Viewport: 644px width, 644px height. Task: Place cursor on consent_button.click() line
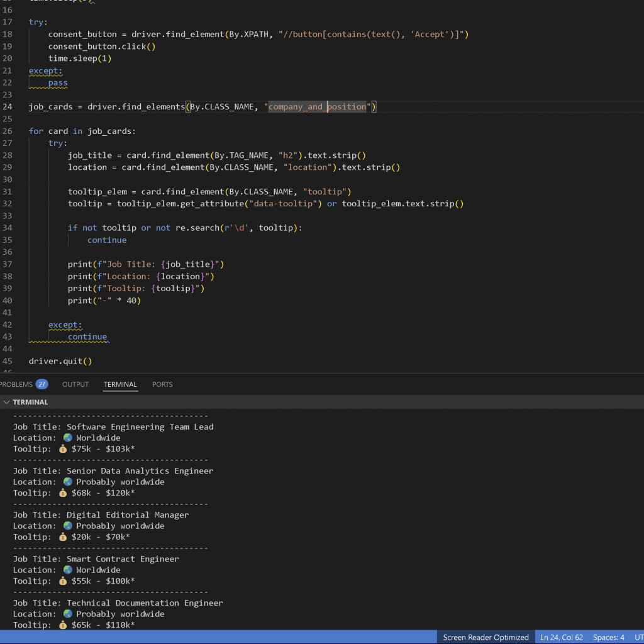pyautogui.click(x=102, y=47)
